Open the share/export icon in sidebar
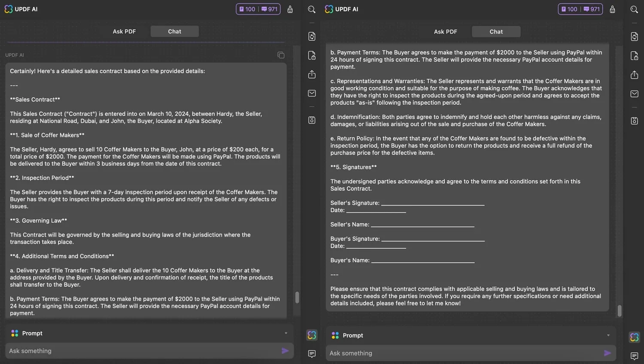The width and height of the screenshot is (644, 364). pyautogui.click(x=311, y=74)
